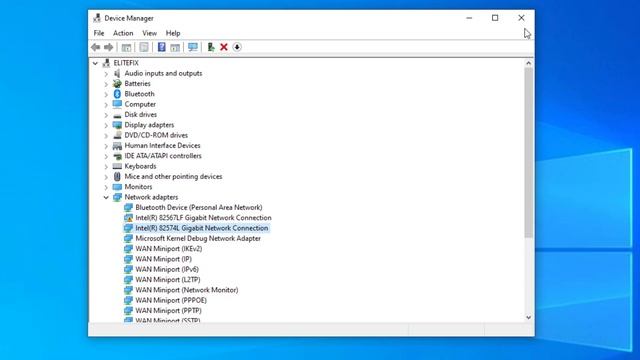The width and height of the screenshot is (640, 360).
Task: Expand the Display adapters category
Action: tap(106, 125)
